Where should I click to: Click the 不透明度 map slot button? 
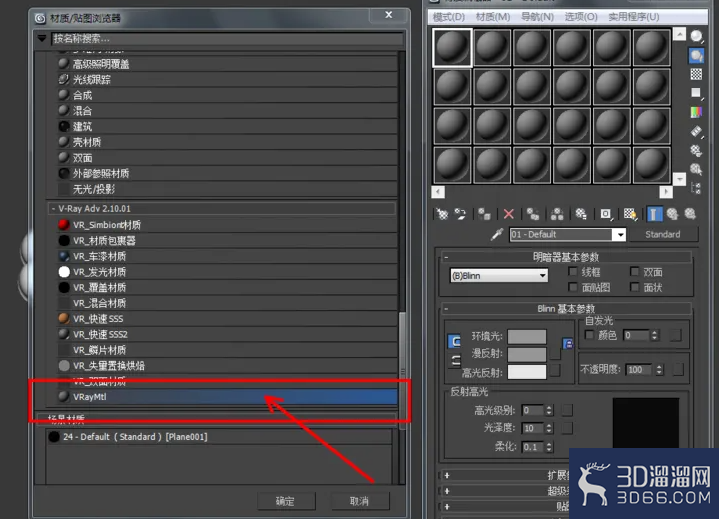coord(678,369)
